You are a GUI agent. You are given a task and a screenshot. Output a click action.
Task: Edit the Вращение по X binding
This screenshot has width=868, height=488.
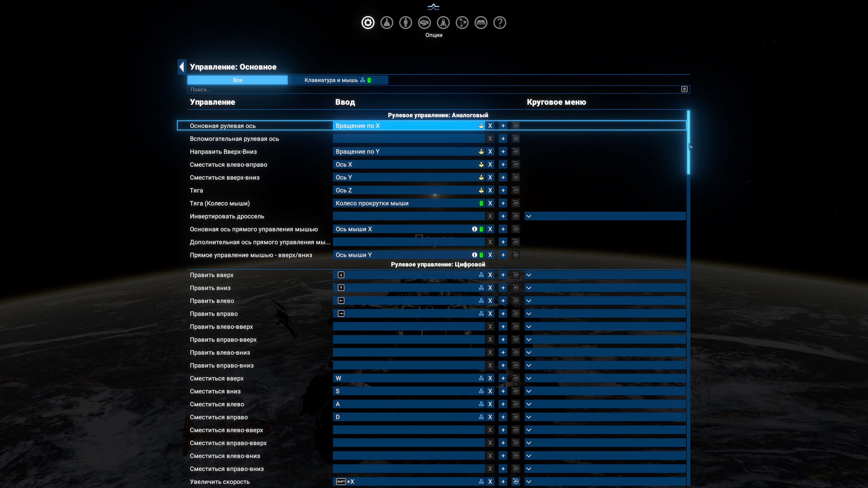409,126
